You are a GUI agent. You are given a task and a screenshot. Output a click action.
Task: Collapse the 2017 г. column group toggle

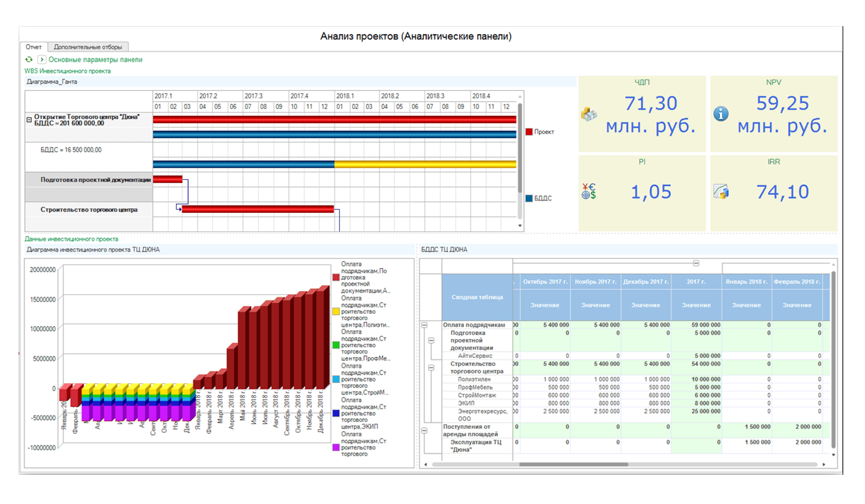tap(696, 263)
